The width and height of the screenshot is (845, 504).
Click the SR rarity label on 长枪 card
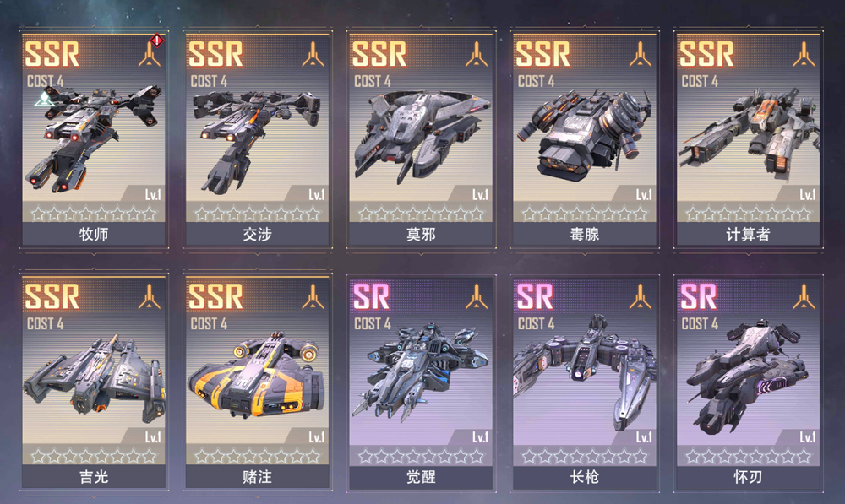point(535,296)
